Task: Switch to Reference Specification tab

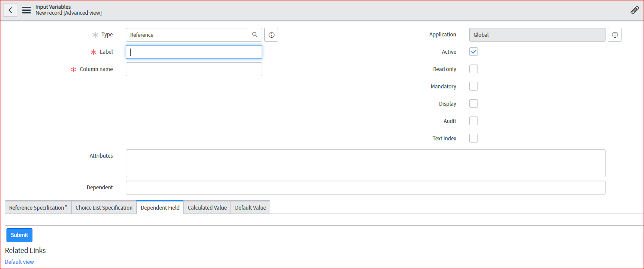Action: tap(38, 207)
